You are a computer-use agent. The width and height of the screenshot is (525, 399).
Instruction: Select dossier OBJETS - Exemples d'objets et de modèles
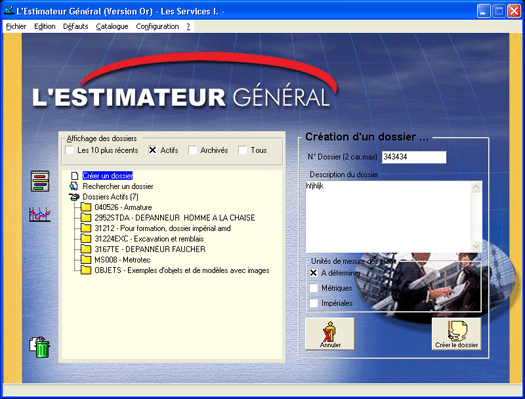click(x=182, y=270)
